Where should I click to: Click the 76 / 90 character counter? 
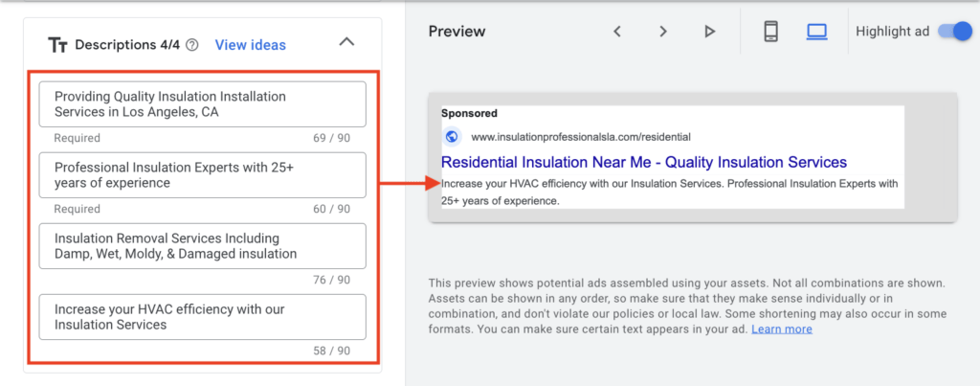click(x=332, y=281)
